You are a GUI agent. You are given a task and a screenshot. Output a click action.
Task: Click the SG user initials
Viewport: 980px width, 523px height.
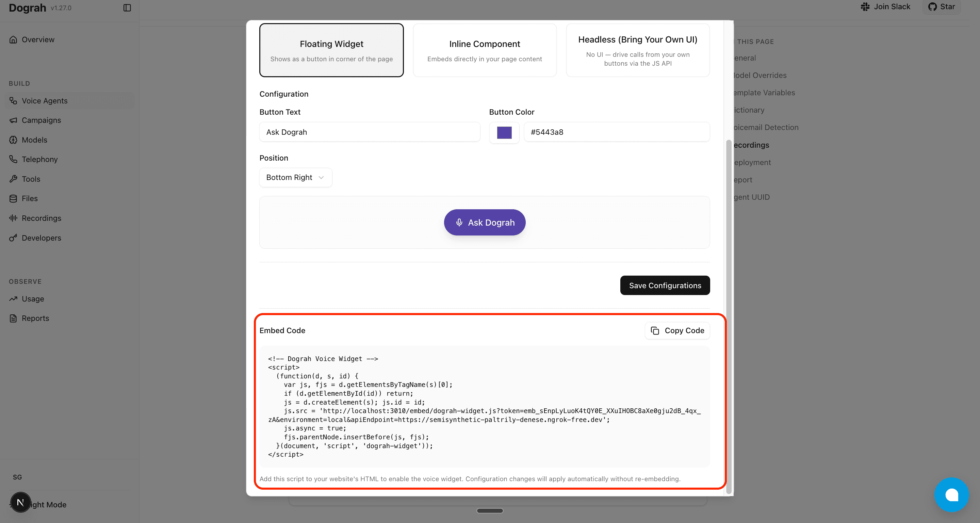coord(17,477)
